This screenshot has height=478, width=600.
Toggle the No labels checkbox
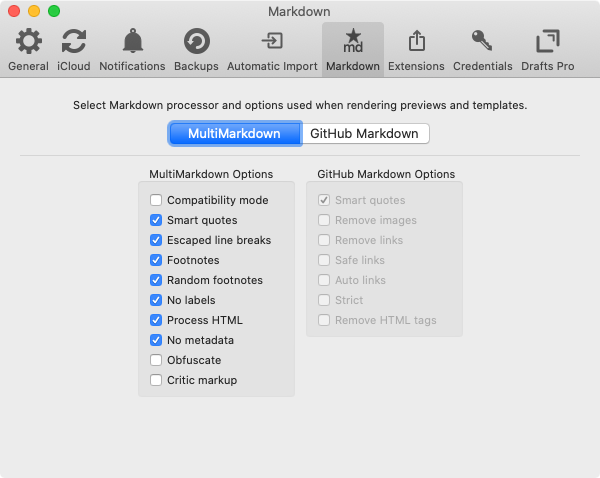pyautogui.click(x=156, y=300)
